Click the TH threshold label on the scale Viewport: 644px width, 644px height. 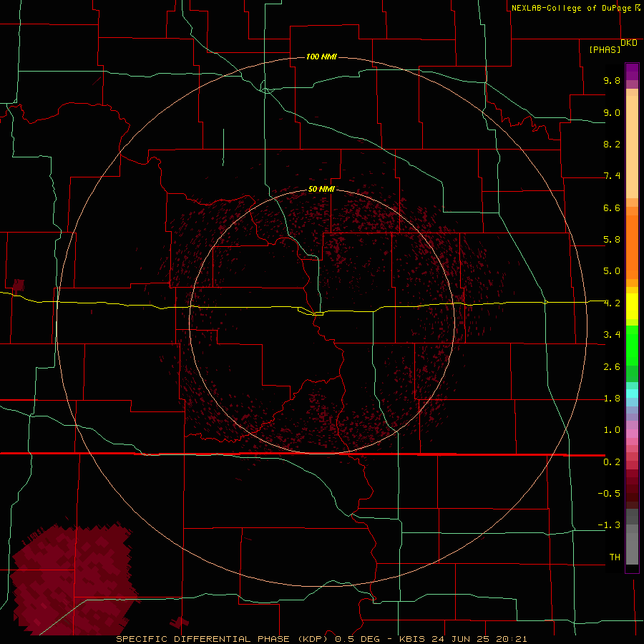615,557
